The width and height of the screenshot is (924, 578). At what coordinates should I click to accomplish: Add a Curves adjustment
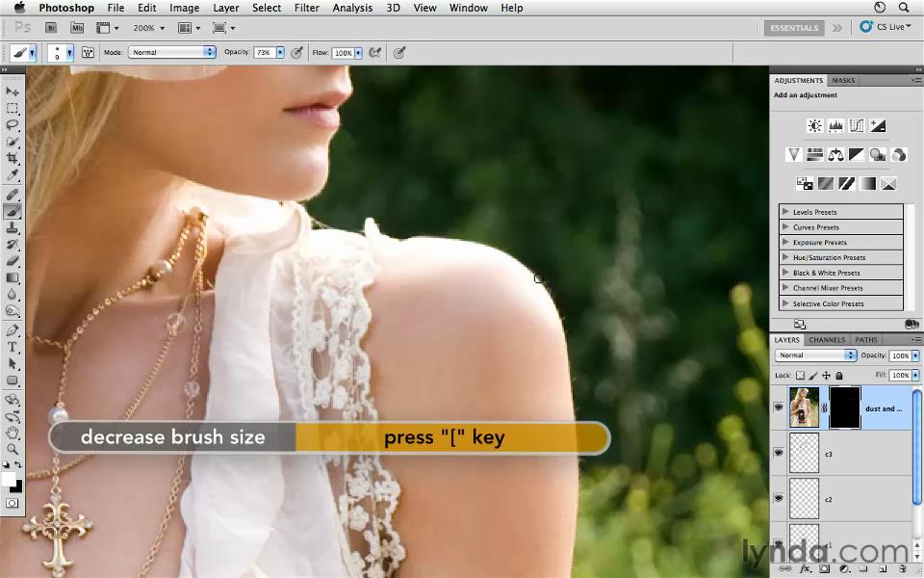(x=857, y=125)
